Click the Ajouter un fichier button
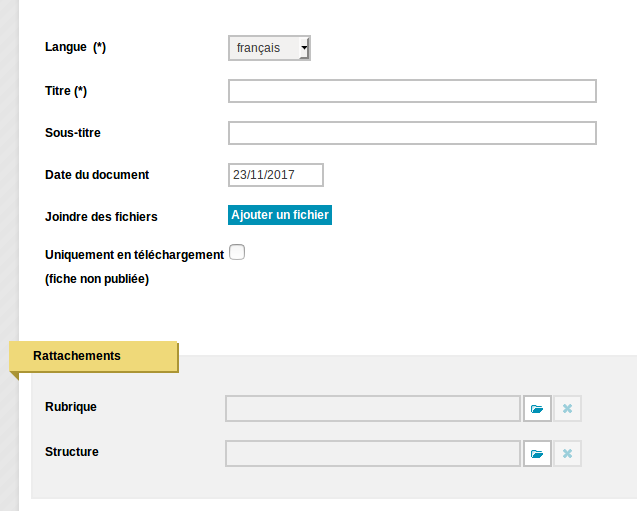This screenshot has height=511, width=637. pos(280,215)
